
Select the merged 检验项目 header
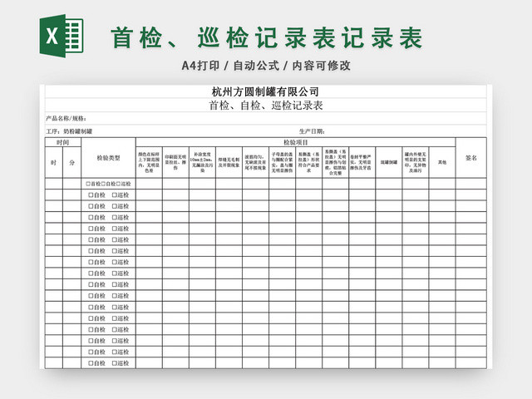click(x=296, y=142)
